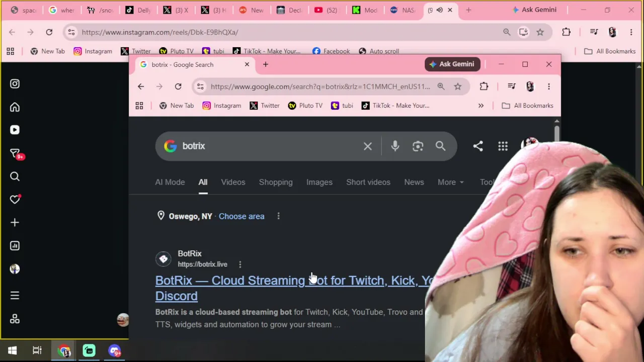Click the Google results page vertical scrollbar
Screen dimensions: 644x362
(x=556, y=134)
